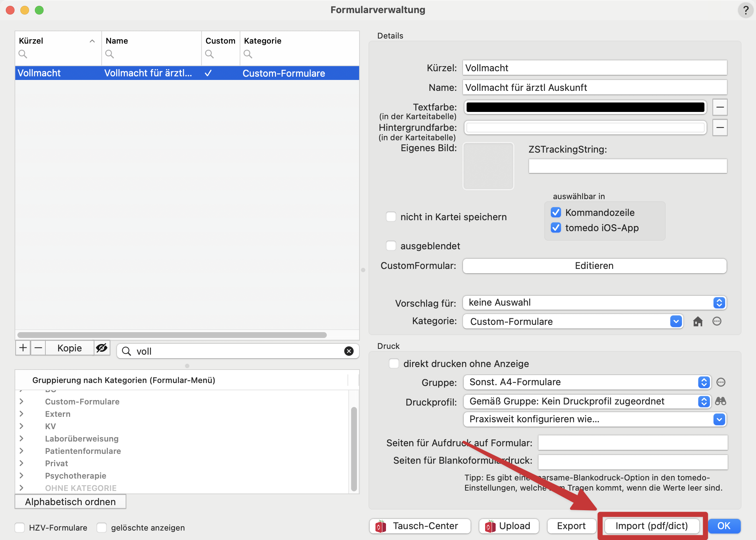
Task: Open Praxisweit konfigurieren wie dropdown
Action: [x=594, y=419]
